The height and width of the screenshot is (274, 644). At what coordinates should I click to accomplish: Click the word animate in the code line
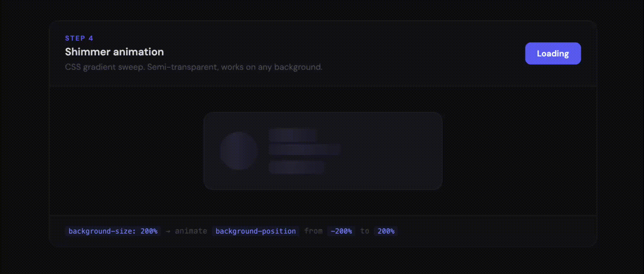pos(191,231)
